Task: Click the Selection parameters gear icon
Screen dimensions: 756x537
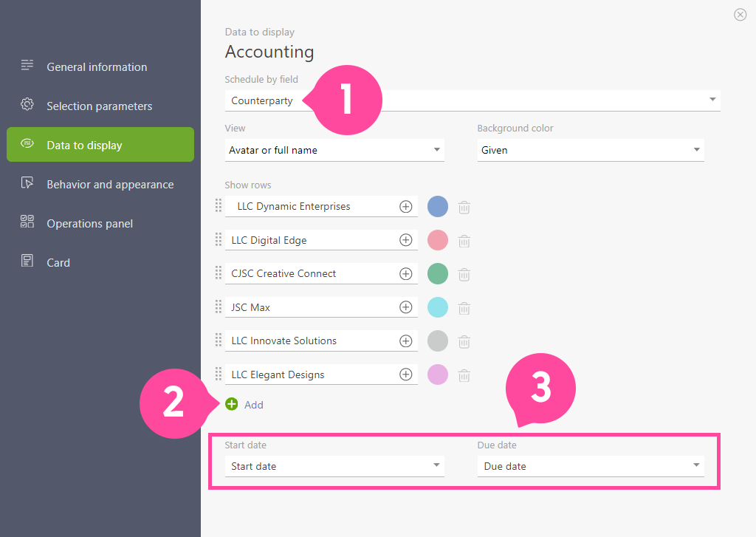Action: (x=27, y=104)
